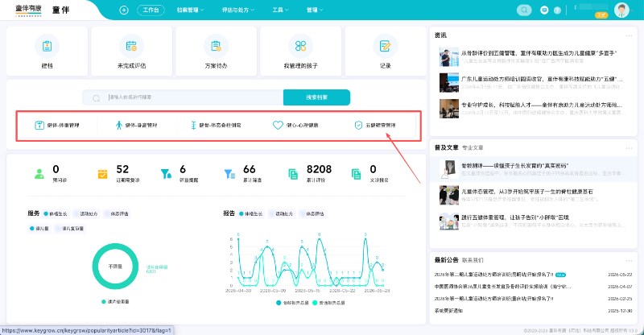This screenshot has height=335, width=644.
Task: Expand the 评估与处方 dropdown menu
Action: (x=238, y=10)
